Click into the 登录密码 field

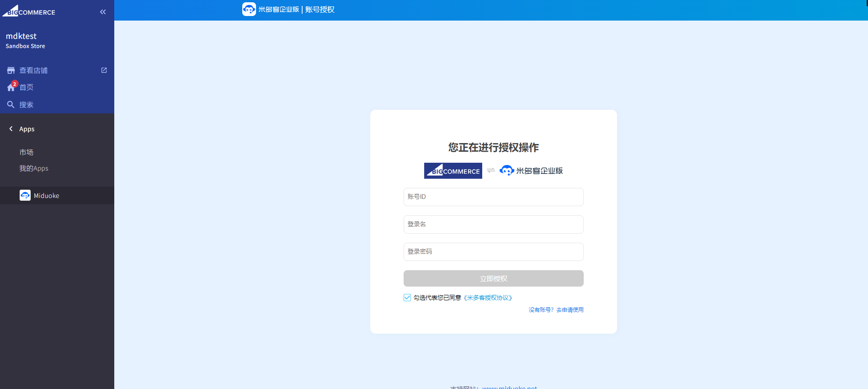point(493,252)
